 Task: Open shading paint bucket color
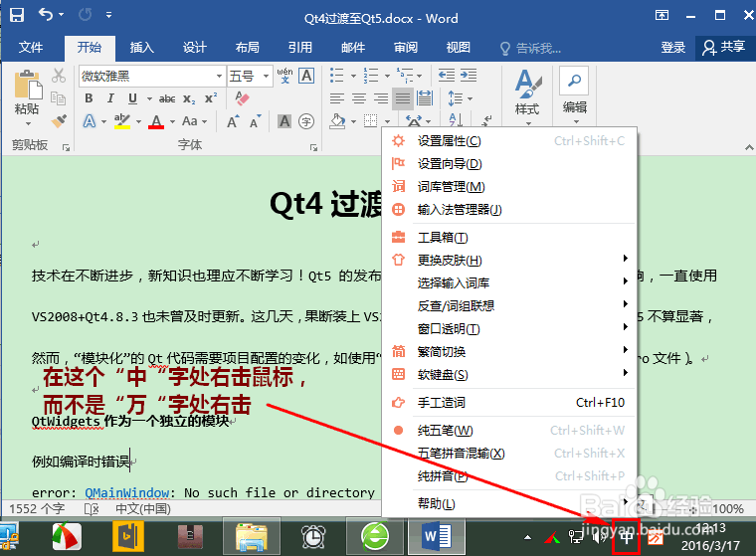pyautogui.click(x=337, y=121)
